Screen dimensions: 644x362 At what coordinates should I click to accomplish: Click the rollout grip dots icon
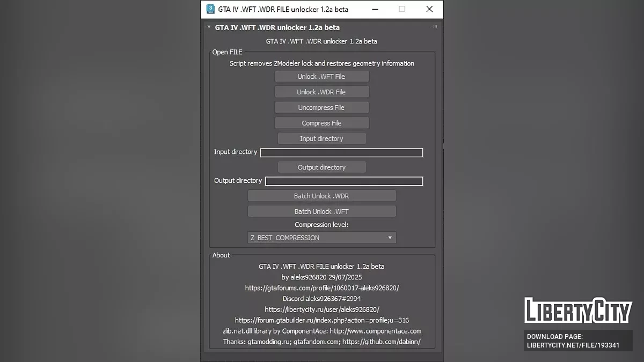(x=435, y=27)
